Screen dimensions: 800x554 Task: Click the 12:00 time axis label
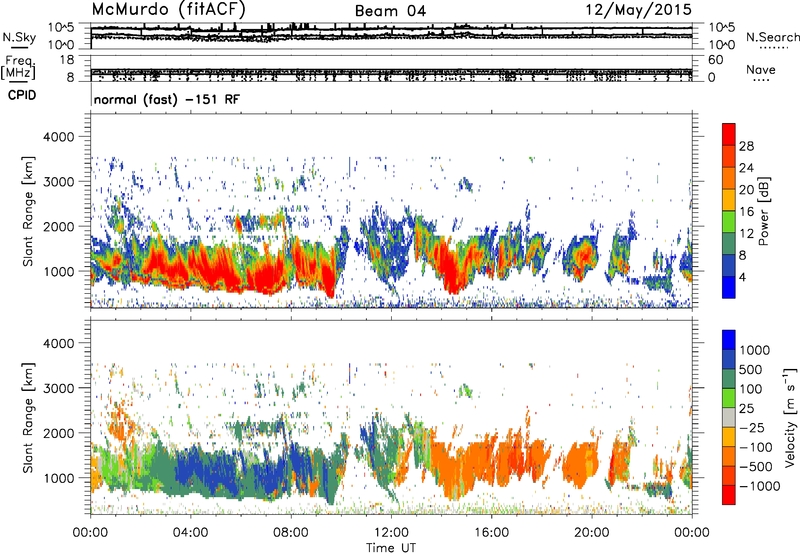pyautogui.click(x=391, y=533)
